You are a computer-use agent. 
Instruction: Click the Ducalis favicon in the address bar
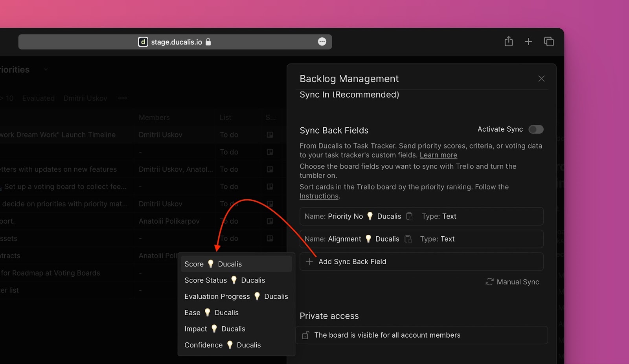pos(143,42)
